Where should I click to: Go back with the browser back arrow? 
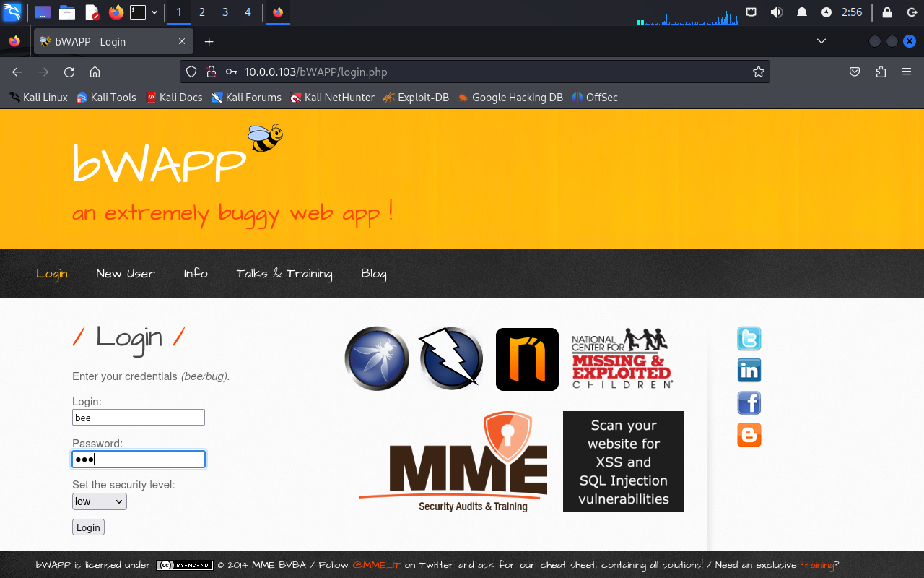17,72
